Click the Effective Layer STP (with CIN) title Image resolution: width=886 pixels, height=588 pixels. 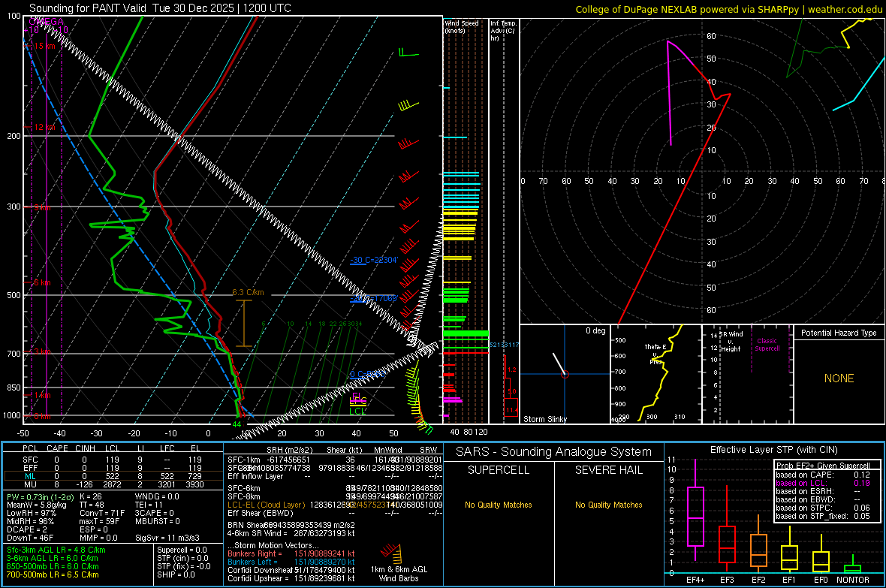click(773, 450)
